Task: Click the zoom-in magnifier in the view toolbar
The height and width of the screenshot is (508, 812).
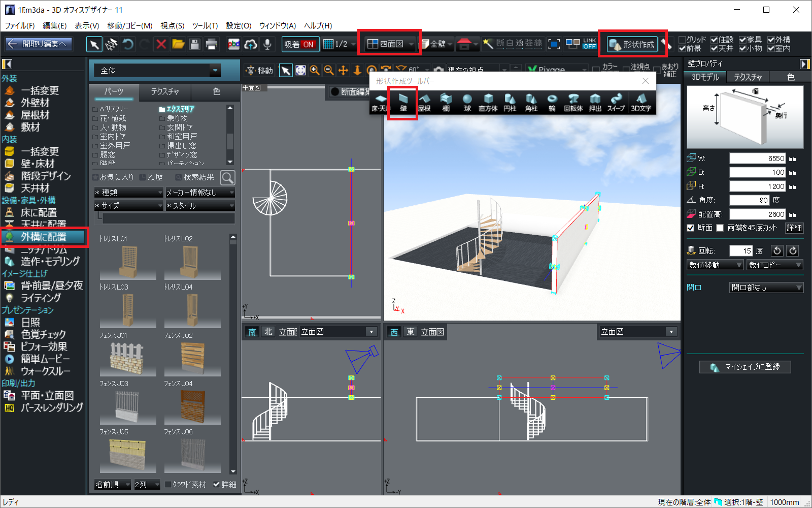Action: coord(315,71)
